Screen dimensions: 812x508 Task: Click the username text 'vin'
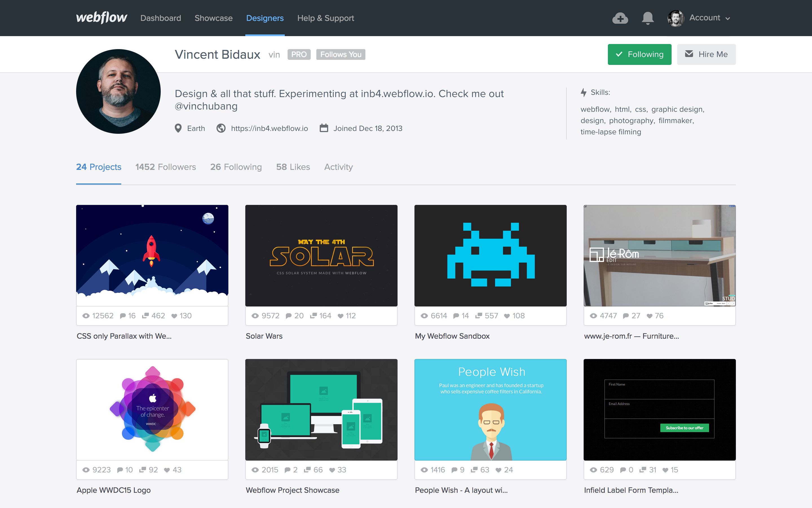[x=274, y=55]
